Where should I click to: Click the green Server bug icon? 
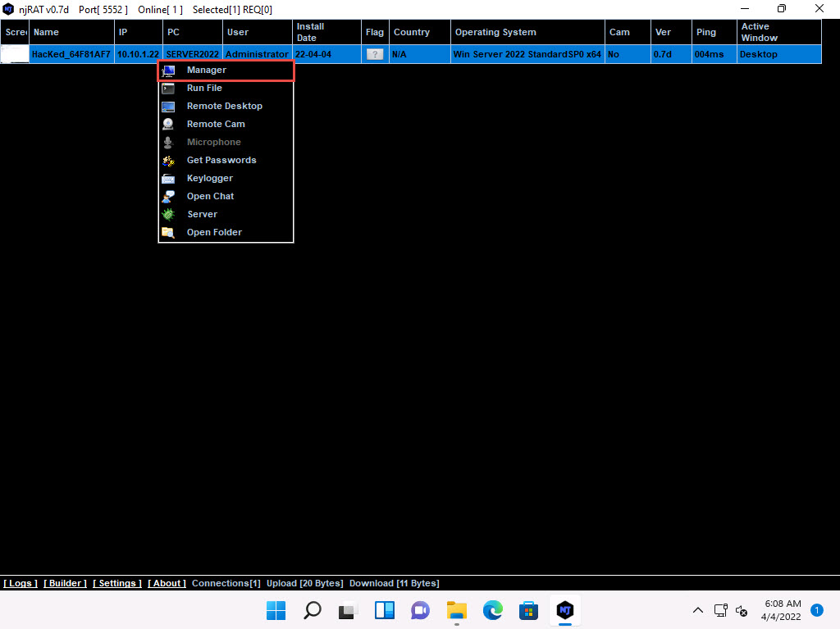[x=168, y=215]
